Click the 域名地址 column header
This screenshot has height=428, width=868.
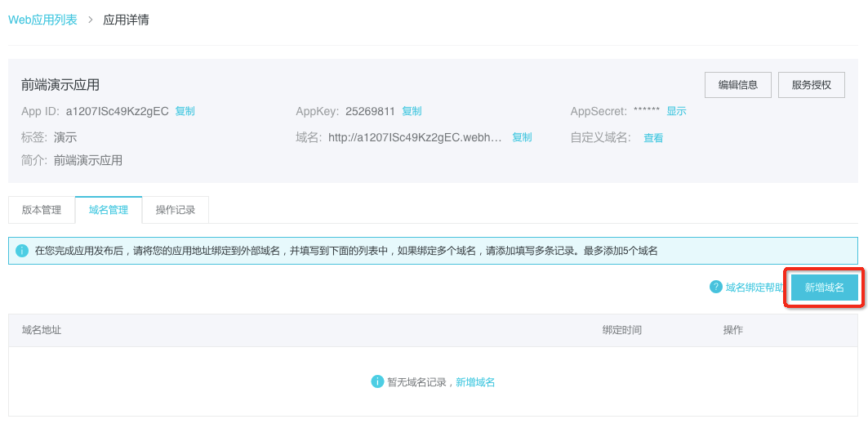pyautogui.click(x=42, y=330)
